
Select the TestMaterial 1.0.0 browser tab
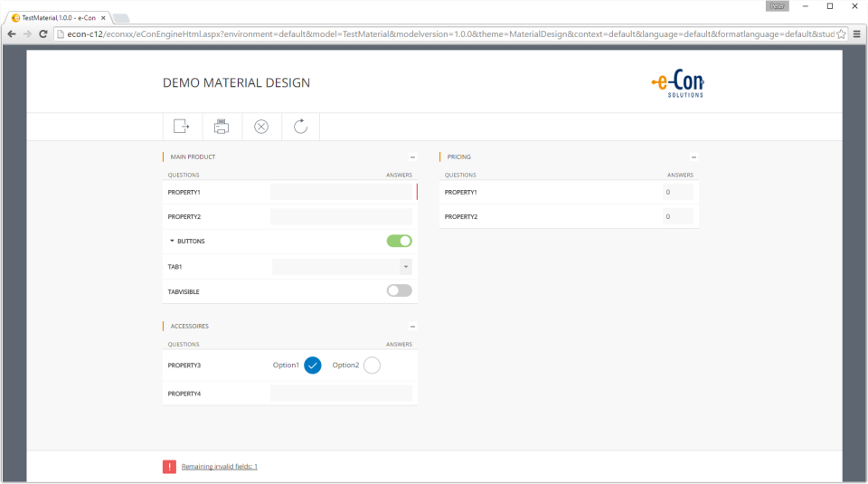tap(58, 18)
